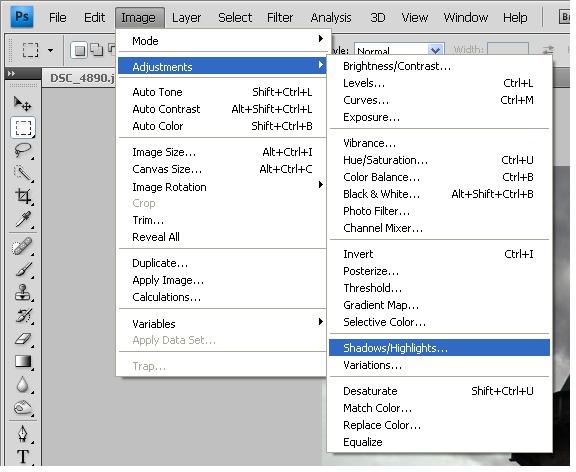The width and height of the screenshot is (576, 472).
Task: Choose Auto Color
Action: [222, 126]
